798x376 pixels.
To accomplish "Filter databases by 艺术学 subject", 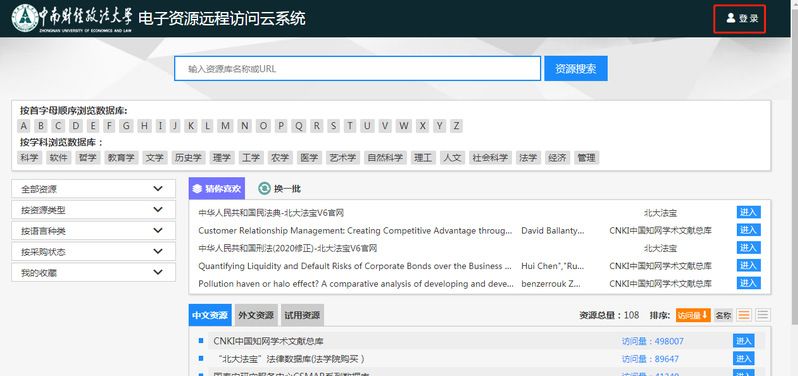I will coord(343,158).
